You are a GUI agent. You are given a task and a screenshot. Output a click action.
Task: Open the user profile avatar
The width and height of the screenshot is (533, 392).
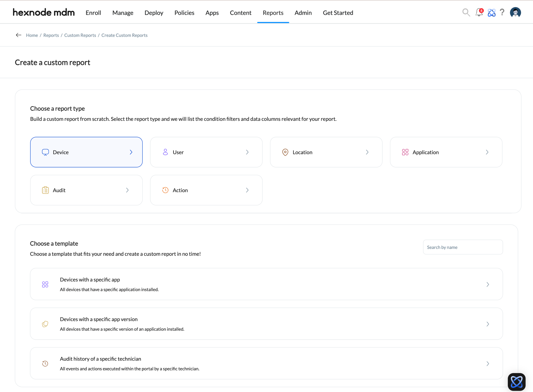[x=516, y=12]
